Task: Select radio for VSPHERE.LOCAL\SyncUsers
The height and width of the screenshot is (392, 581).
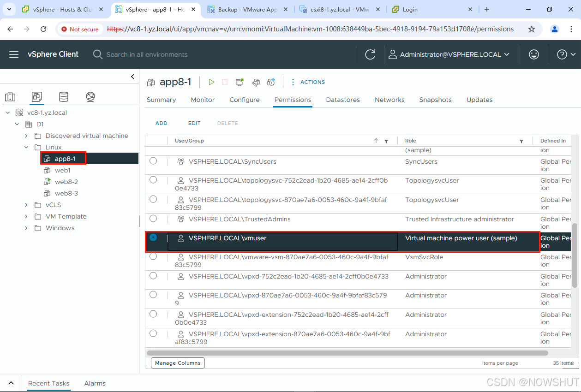Action: [153, 161]
